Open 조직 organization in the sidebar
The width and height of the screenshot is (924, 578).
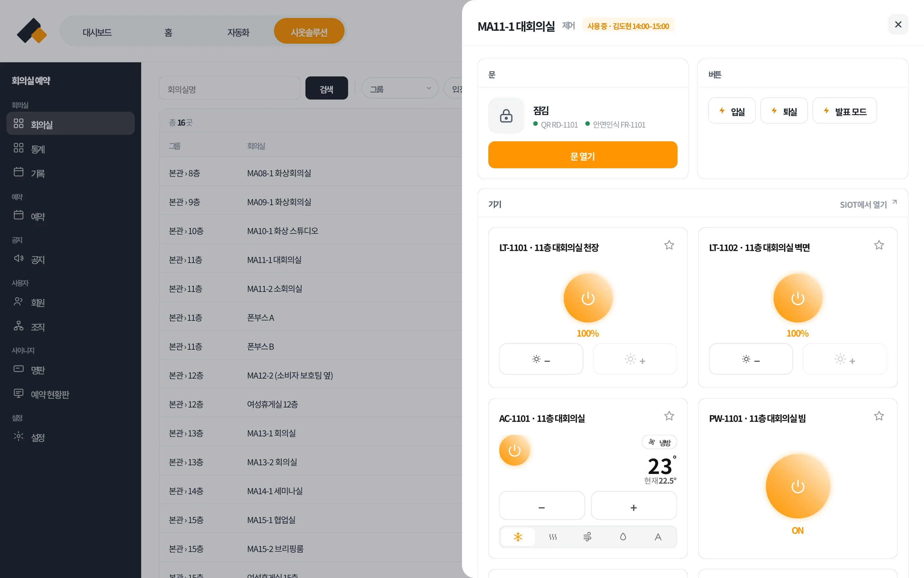[x=71, y=327]
